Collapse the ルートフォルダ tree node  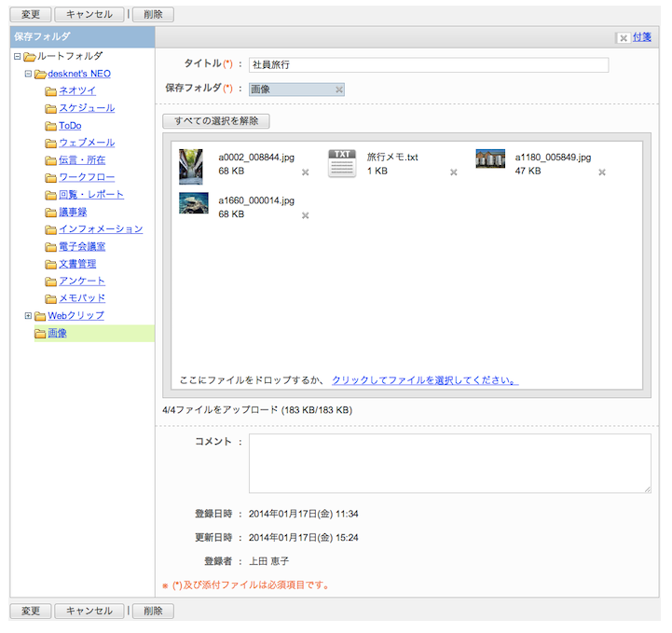click(18, 57)
